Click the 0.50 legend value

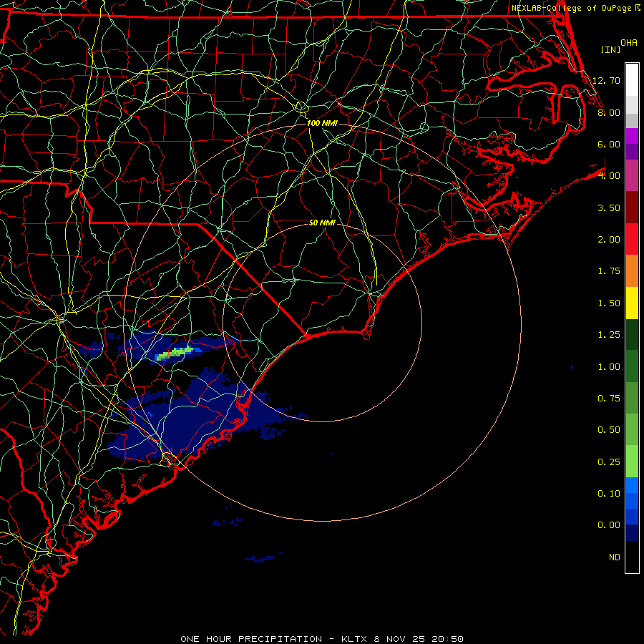coord(609,430)
